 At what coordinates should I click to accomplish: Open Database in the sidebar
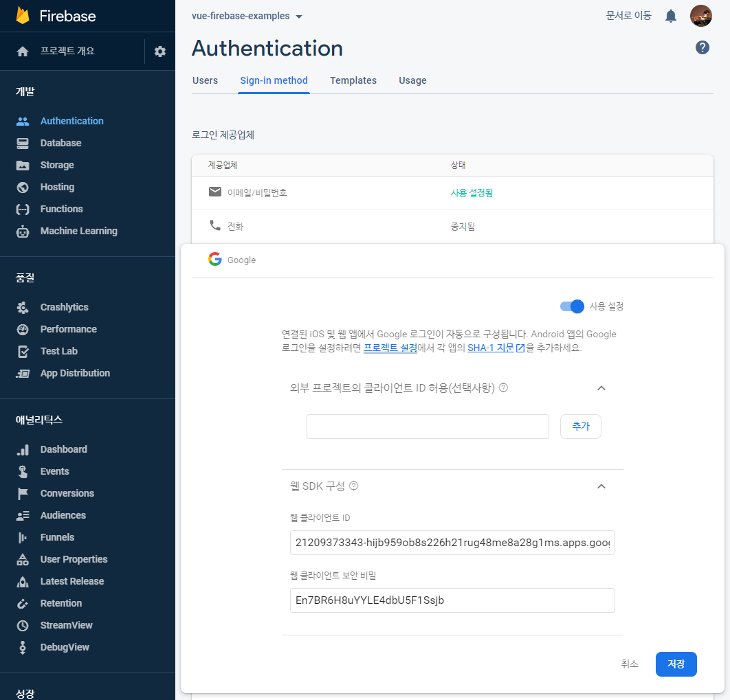(x=60, y=144)
